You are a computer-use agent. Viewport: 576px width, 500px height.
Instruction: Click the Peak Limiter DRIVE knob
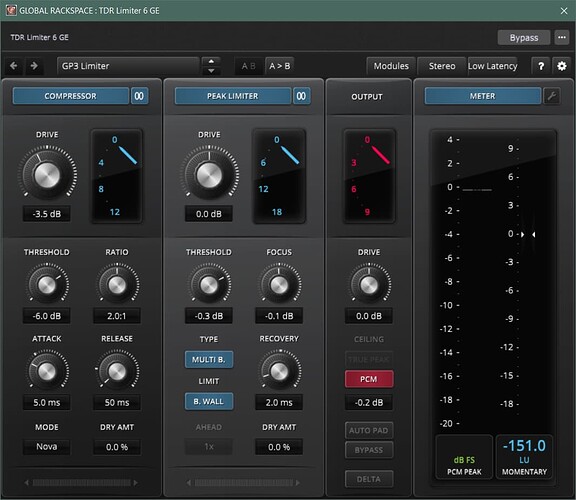209,174
